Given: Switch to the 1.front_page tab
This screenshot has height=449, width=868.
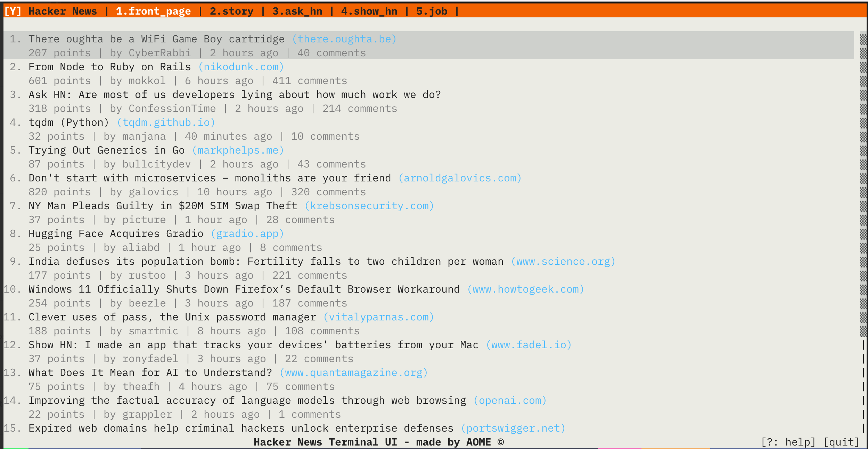Looking at the screenshot, I should pos(153,11).
